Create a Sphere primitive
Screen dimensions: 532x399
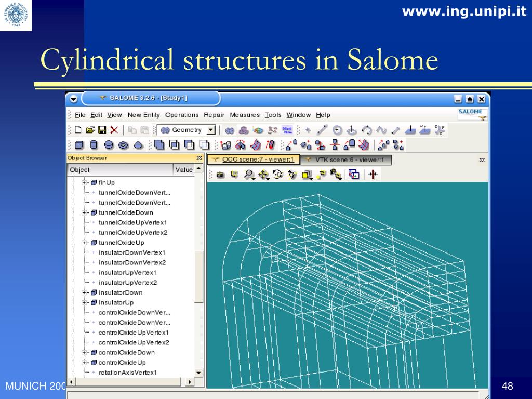pos(109,145)
